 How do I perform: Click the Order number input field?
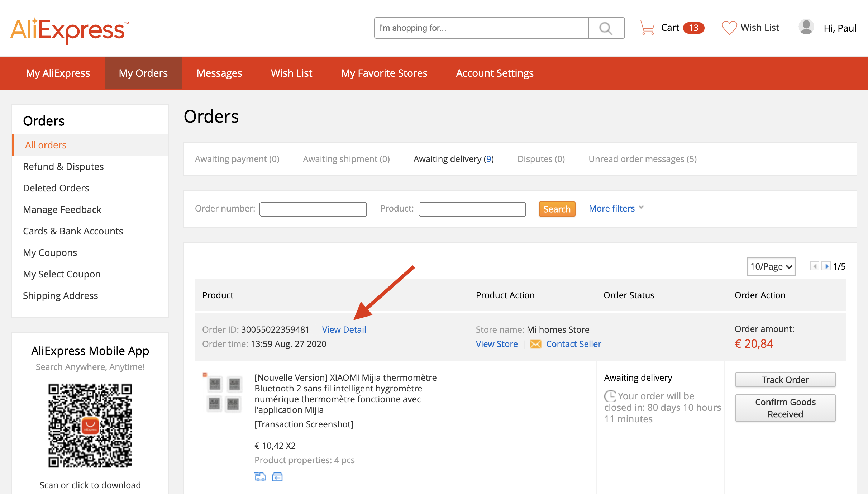pos(313,209)
